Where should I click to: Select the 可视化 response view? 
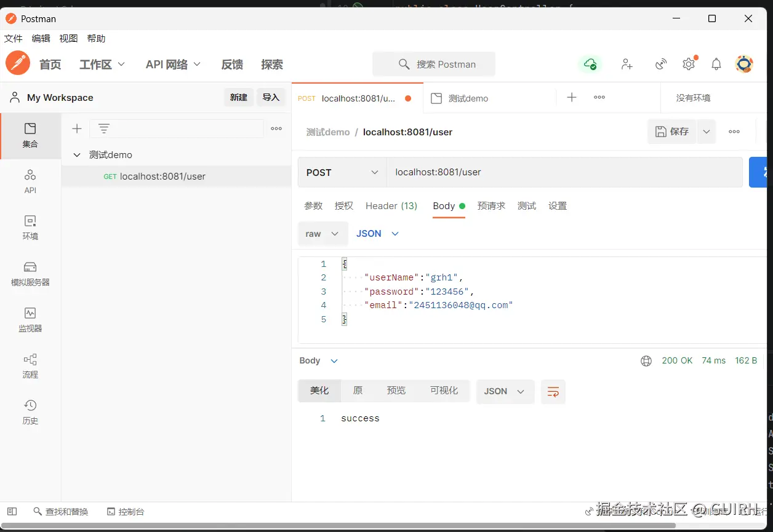(x=444, y=391)
